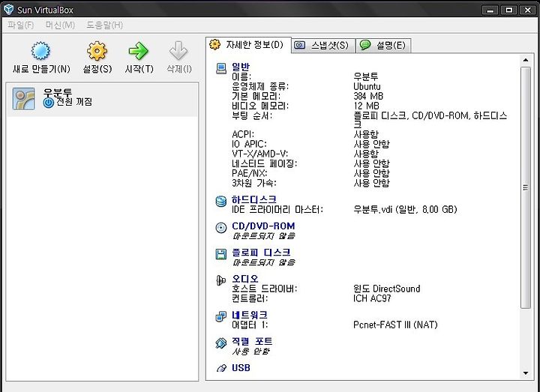Image resolution: width=540 pixels, height=392 pixels.
Task: Start the VM with 시작(T) arrow
Action: [x=139, y=51]
